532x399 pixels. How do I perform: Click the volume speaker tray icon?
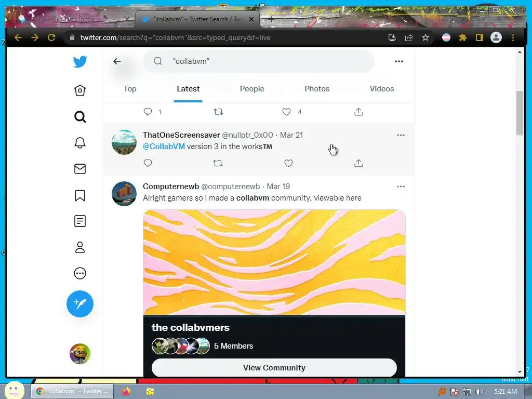pyautogui.click(x=480, y=392)
